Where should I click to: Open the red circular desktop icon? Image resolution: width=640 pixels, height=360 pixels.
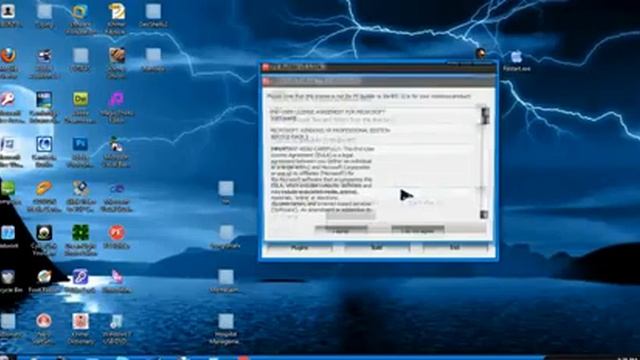click(116, 232)
